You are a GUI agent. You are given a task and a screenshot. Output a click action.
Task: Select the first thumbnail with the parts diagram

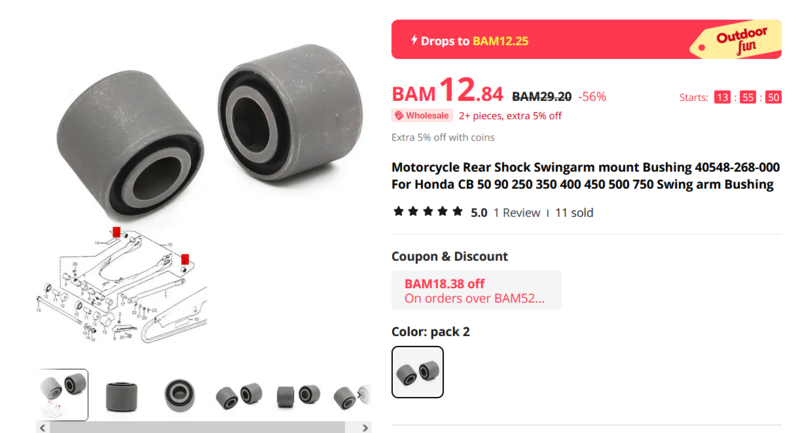63,395
